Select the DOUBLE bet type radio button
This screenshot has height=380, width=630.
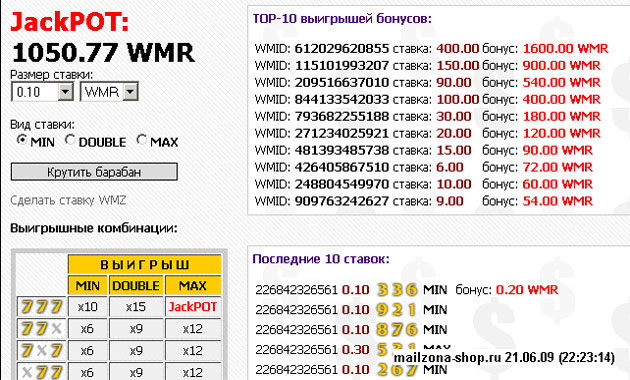coord(70,140)
